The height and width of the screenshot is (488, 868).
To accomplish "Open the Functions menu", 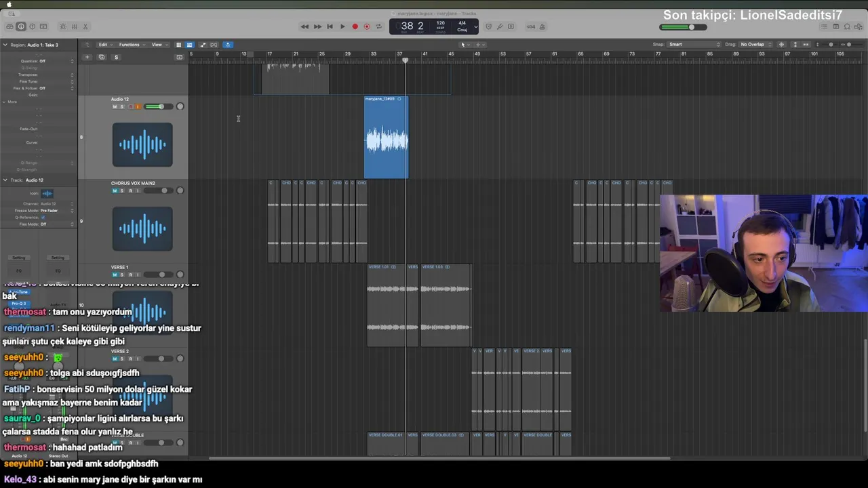I will [132, 45].
